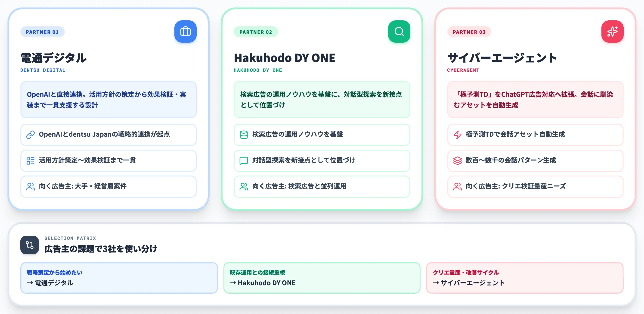This screenshot has width=644, height=314.
Task: Click the users icon beside 検索広告と並列運用
Action: pos(244,187)
